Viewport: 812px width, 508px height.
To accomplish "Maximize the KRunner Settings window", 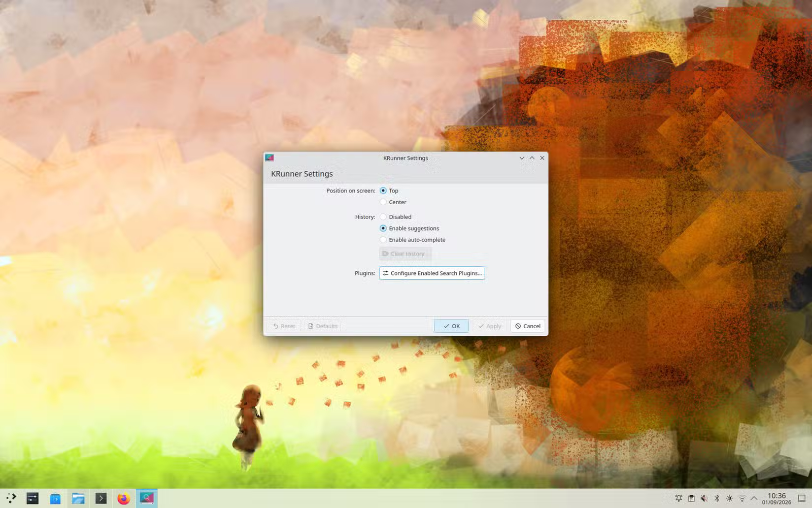I will tap(532, 158).
